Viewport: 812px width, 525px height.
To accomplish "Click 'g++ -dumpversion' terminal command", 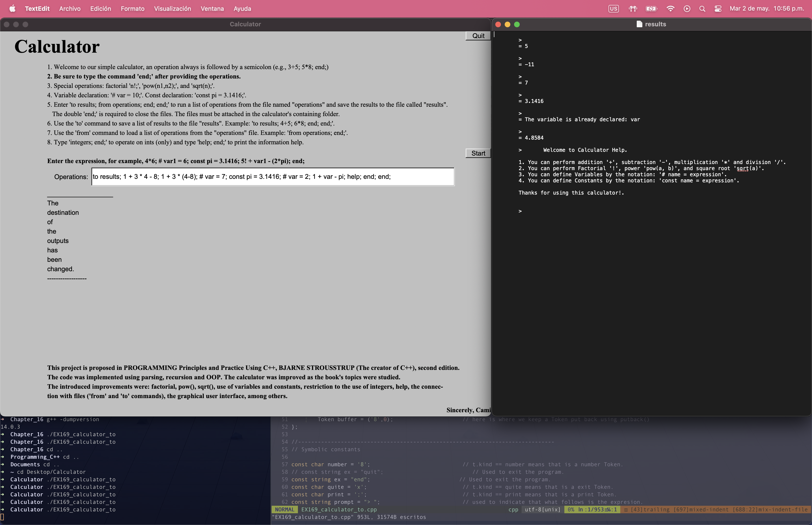I will coord(73,419).
